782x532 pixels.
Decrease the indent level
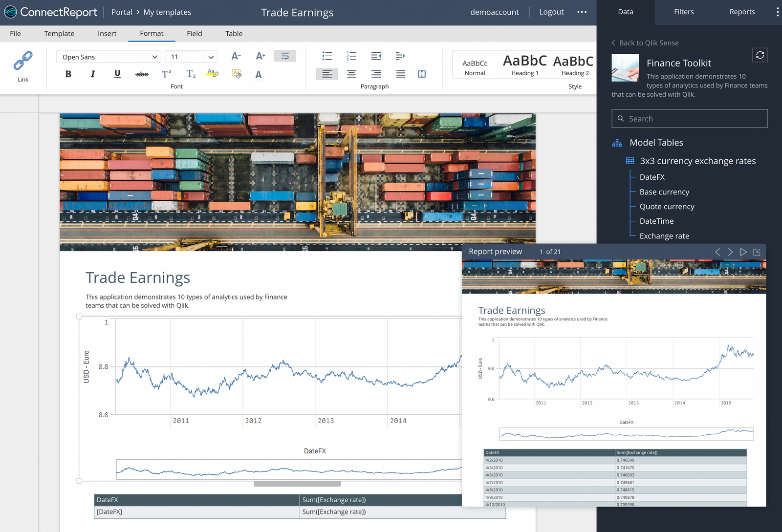coord(376,56)
